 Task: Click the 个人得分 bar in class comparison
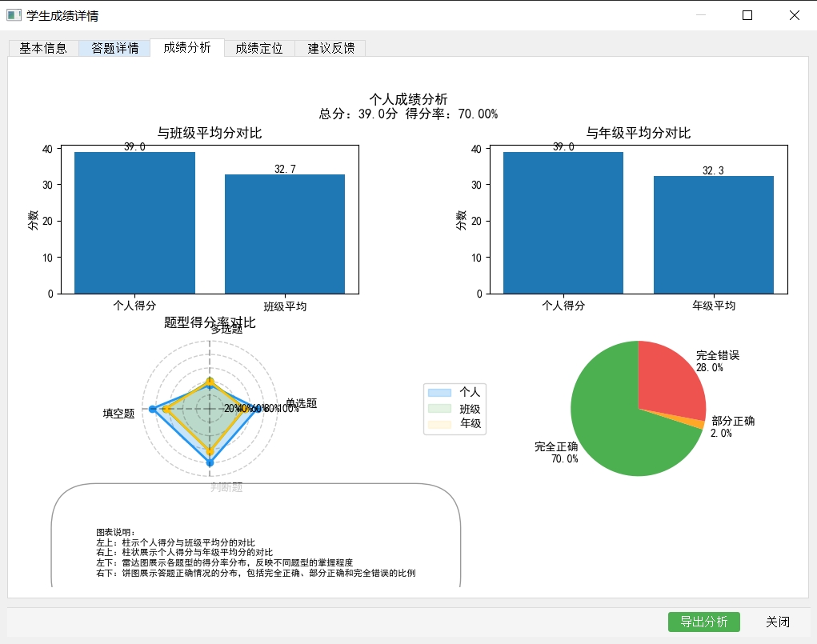(x=133, y=224)
